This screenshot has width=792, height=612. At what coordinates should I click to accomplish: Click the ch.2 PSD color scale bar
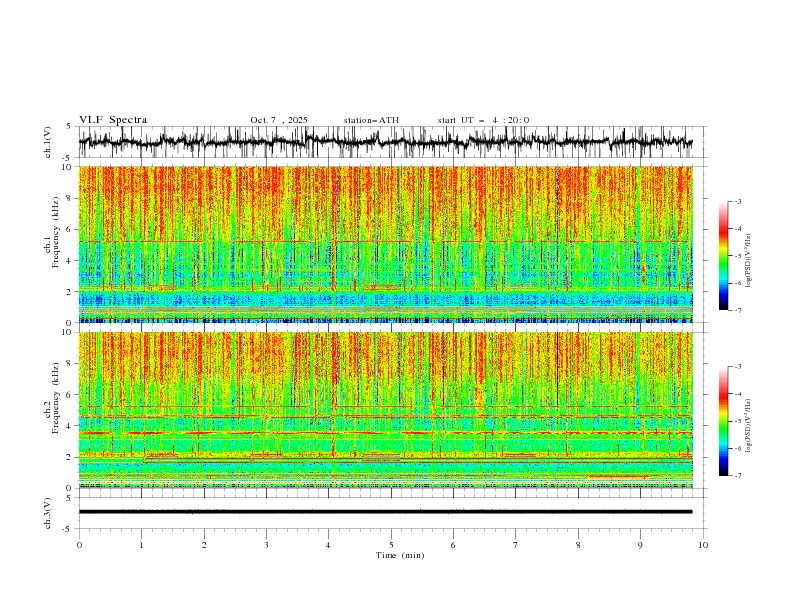pos(723,421)
